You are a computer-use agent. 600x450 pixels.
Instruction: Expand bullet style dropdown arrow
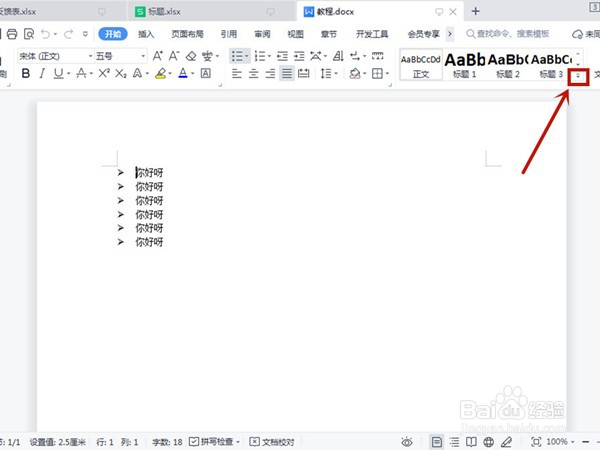246,56
